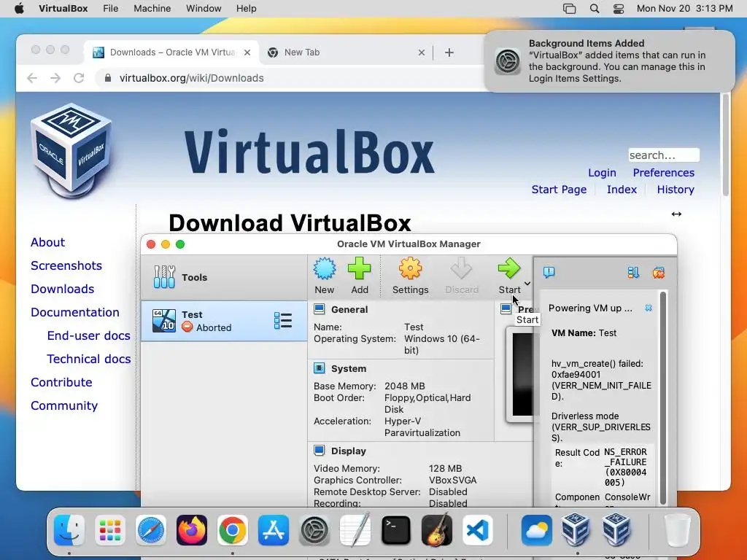The width and height of the screenshot is (747, 560).
Task: Click the browser address bar URL
Action: point(192,78)
